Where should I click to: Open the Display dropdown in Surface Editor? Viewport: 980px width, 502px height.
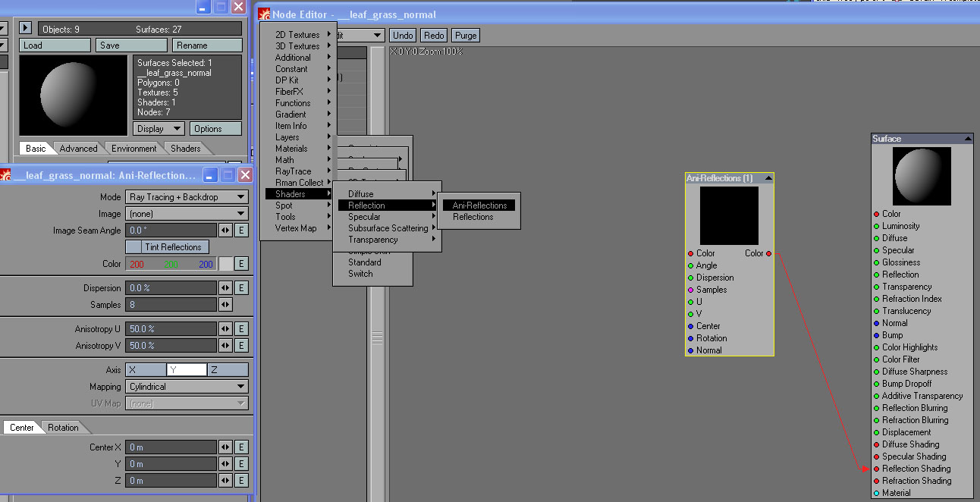(x=159, y=129)
